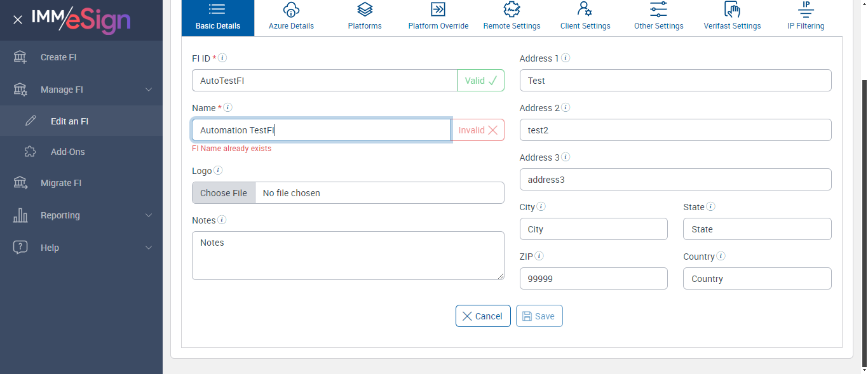Click the 'No file chosen' text
The image size is (868, 374).
coord(291,193)
